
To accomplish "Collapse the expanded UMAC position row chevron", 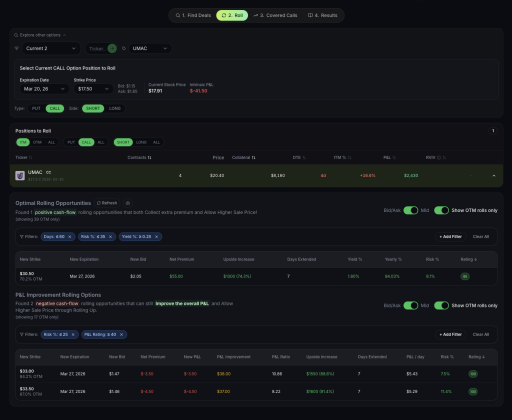I will click(x=494, y=175).
